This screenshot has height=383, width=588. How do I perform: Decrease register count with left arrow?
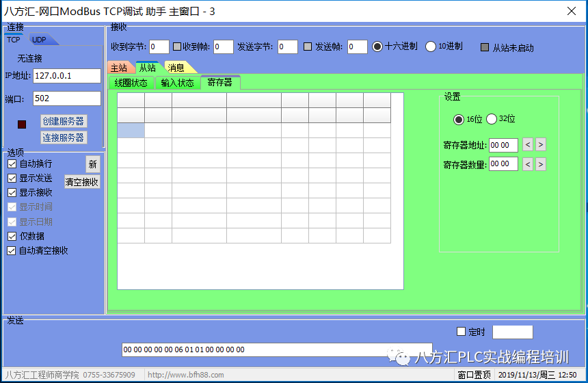point(527,164)
